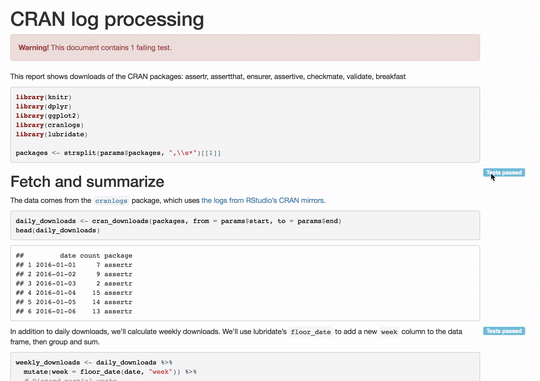The width and height of the screenshot is (540, 381).
Task: Click the CRAN log processing title
Action: click(107, 19)
